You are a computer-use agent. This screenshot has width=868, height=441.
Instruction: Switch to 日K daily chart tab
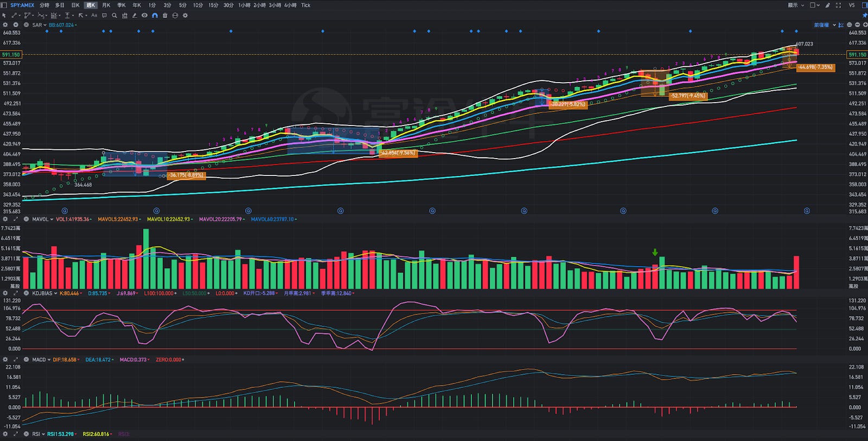75,5
